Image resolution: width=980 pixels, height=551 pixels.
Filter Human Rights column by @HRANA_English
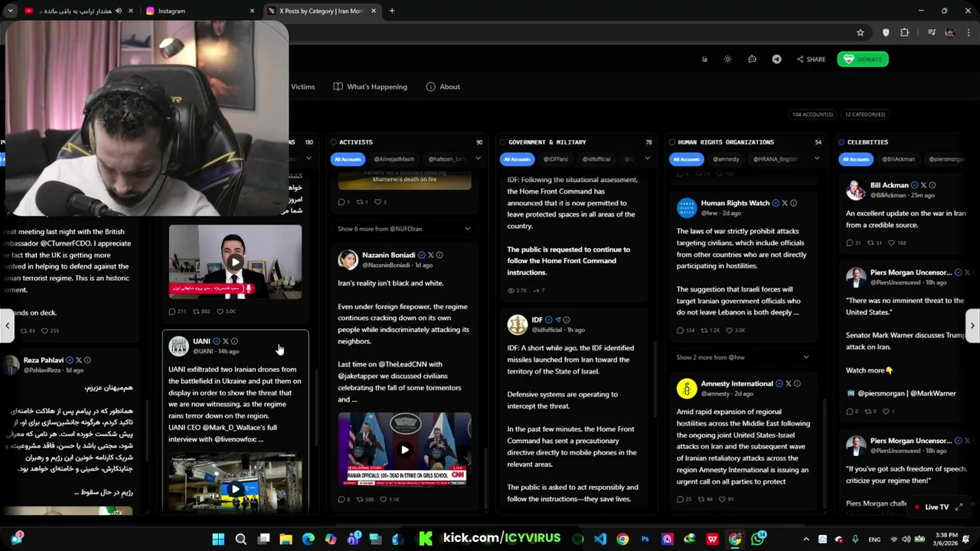(x=775, y=159)
